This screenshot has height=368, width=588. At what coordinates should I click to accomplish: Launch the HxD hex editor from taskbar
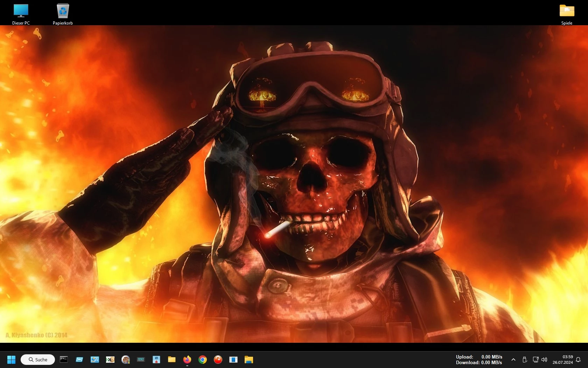[x=110, y=359]
